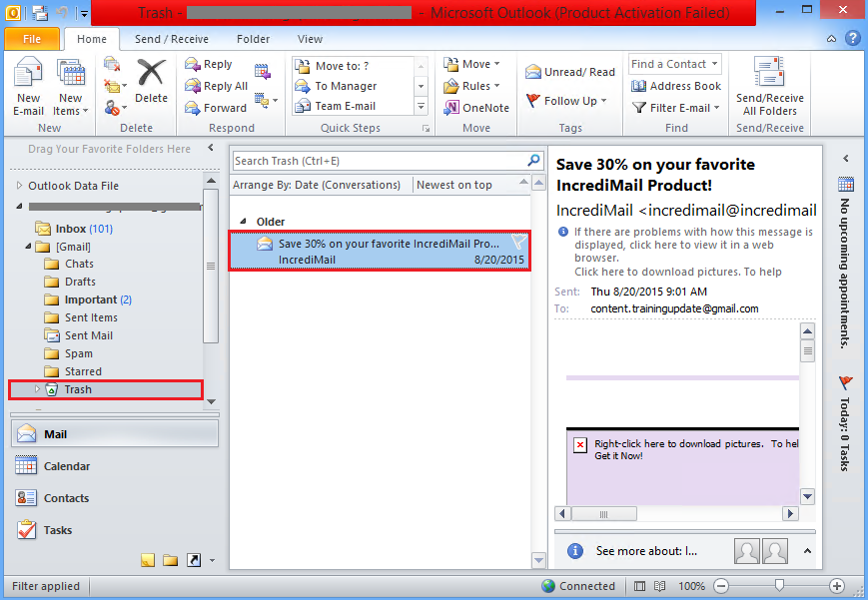The image size is (868, 600).
Task: Open the Junk mail options
Action: pos(115,108)
